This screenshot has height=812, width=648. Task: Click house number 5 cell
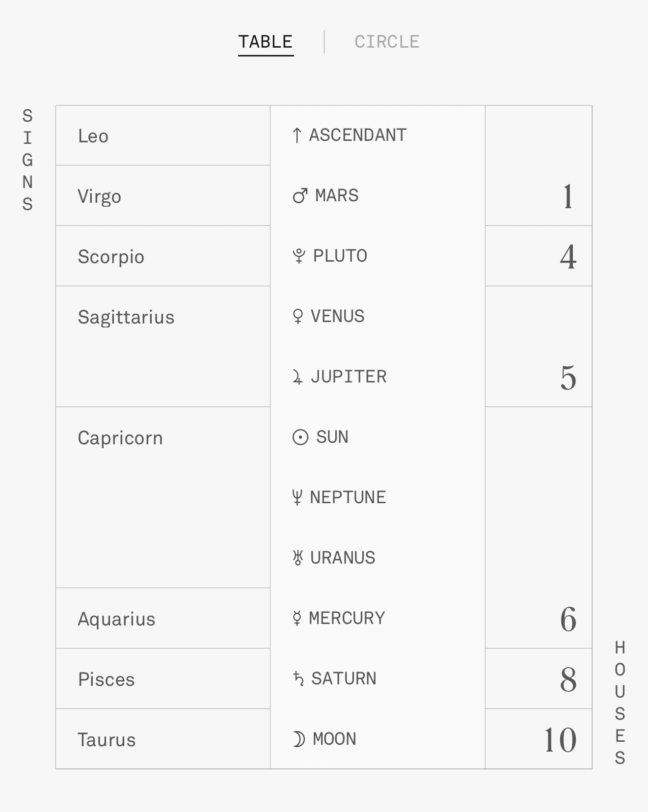click(539, 346)
